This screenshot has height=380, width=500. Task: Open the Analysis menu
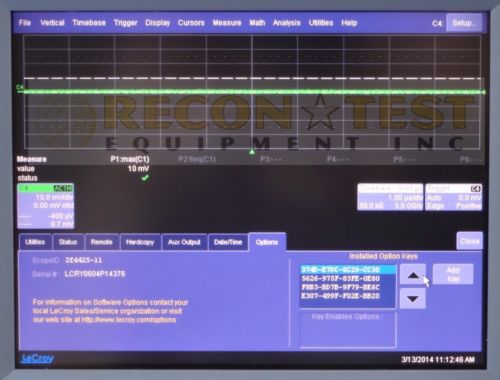point(287,23)
